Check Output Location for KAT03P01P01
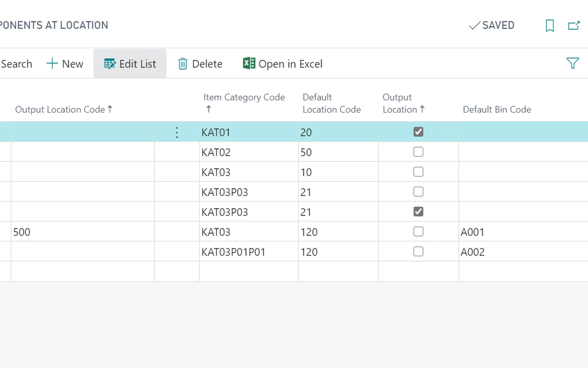 pyautogui.click(x=418, y=251)
